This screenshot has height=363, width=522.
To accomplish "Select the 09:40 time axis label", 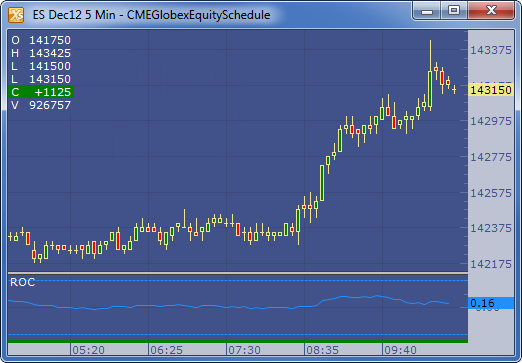I will 400,350.
